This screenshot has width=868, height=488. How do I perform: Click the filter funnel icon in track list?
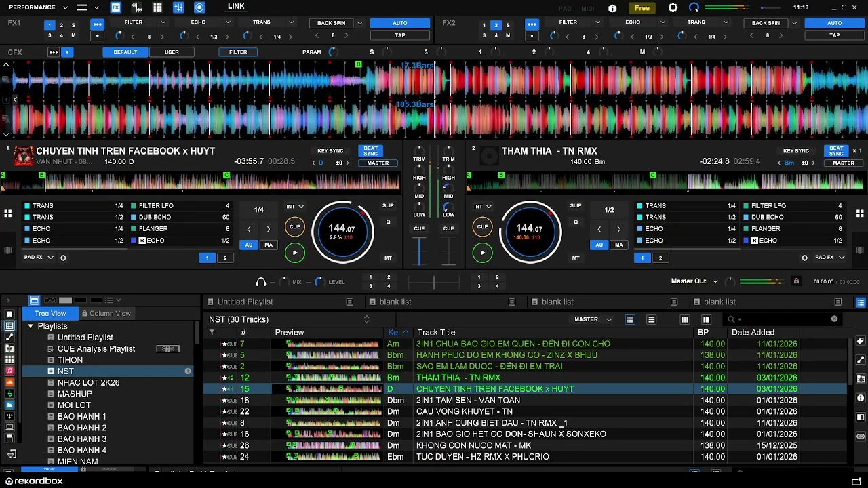[x=212, y=333]
